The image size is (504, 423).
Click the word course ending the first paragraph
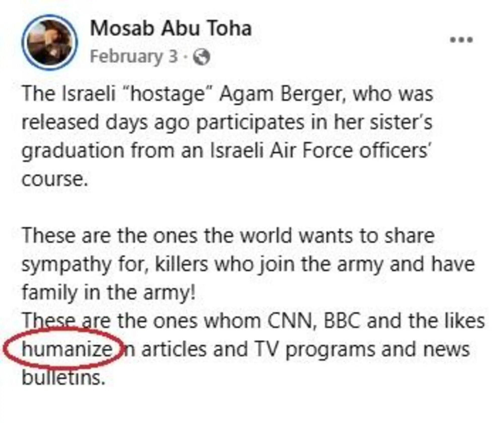coord(55,179)
